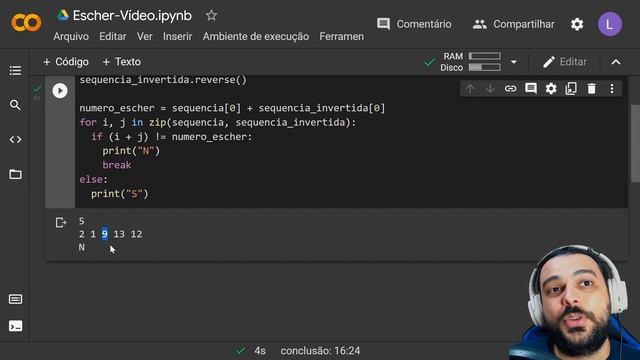
Task: Move cell up with the arrow icon
Action: 470,89
